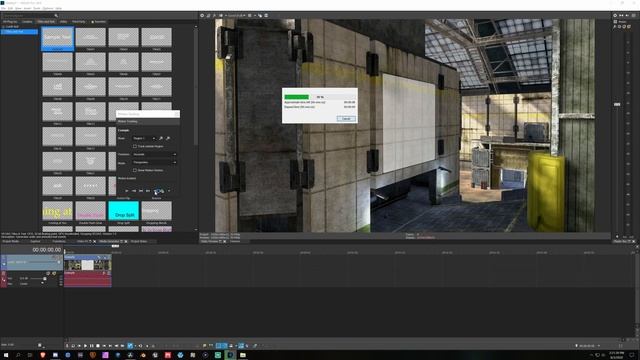Close the Video FX tab

coord(94,241)
